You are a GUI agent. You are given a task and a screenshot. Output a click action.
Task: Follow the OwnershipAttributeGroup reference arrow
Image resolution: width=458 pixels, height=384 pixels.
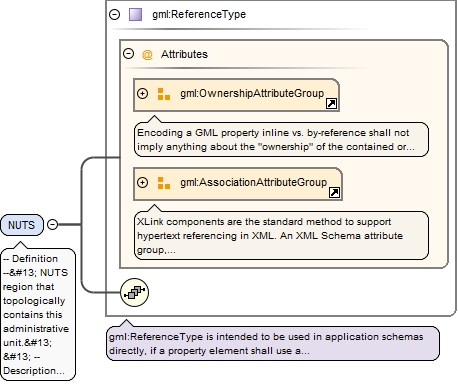coord(331,104)
